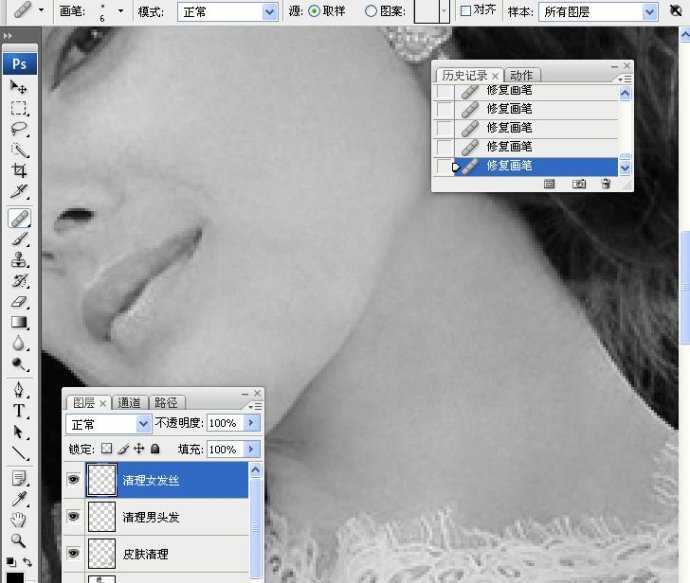Toggle lock layer position

pyautogui.click(x=139, y=448)
